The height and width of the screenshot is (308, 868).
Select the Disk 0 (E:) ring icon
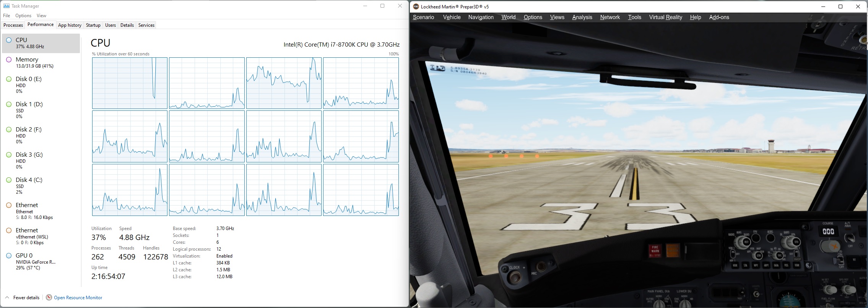9,79
